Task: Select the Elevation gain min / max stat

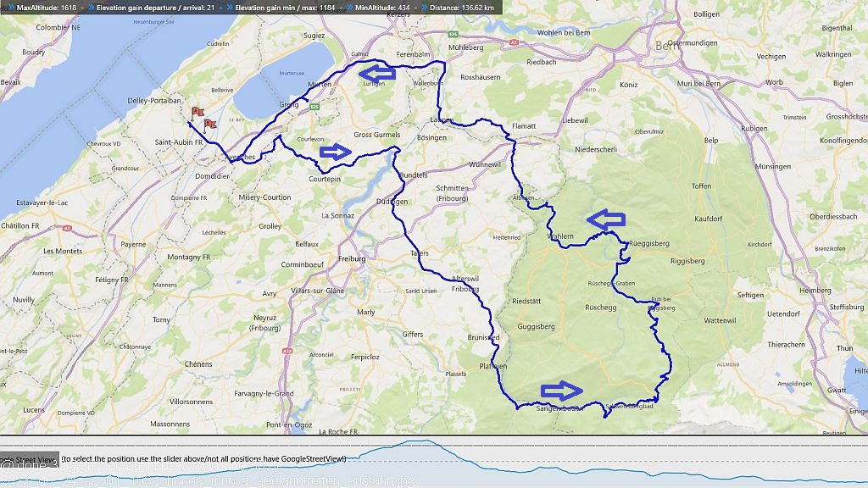Action: (x=283, y=7)
